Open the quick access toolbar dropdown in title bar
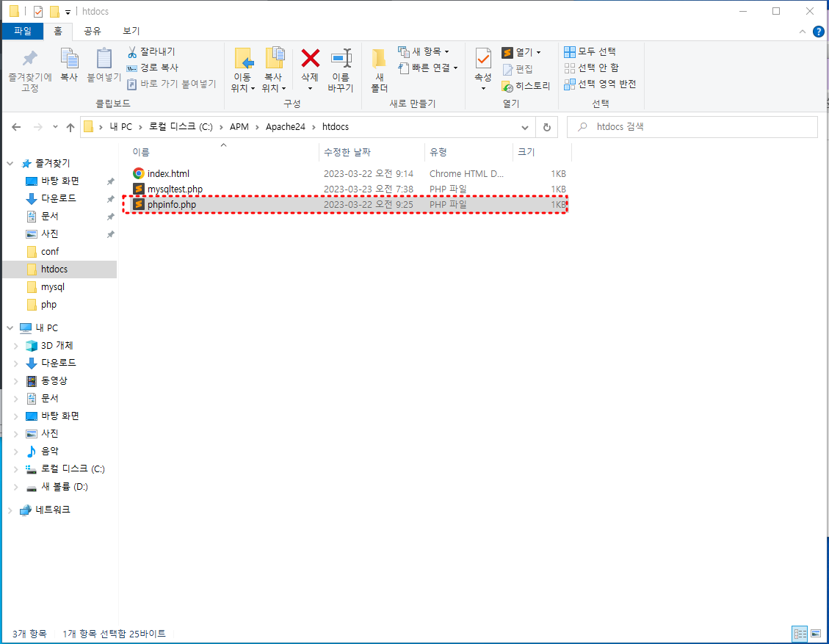 (x=68, y=12)
